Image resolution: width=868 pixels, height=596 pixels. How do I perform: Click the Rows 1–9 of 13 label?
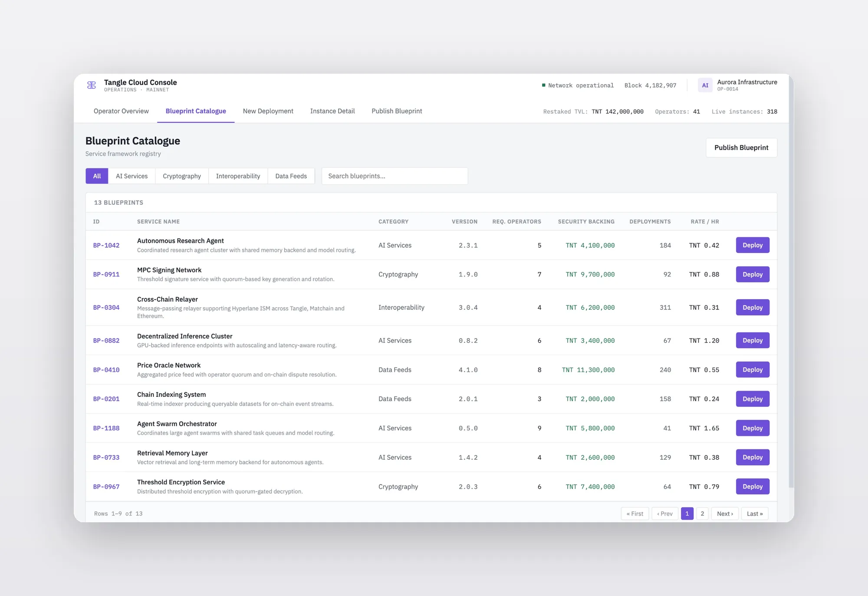point(118,514)
